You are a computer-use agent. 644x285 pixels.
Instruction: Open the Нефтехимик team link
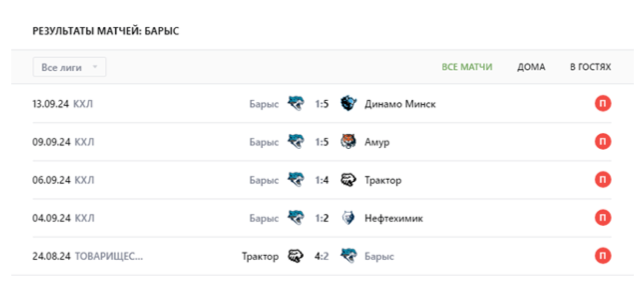tap(393, 218)
